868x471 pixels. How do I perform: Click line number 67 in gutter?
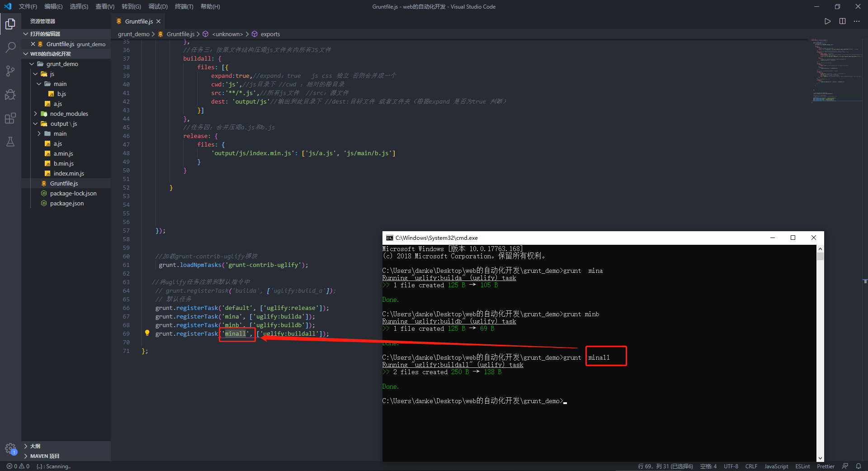(126, 316)
